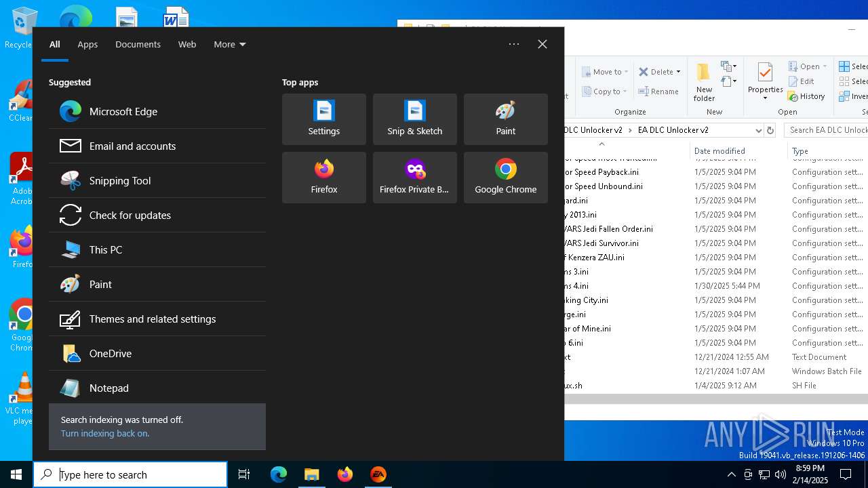Open Themes and related settings

[157, 319]
